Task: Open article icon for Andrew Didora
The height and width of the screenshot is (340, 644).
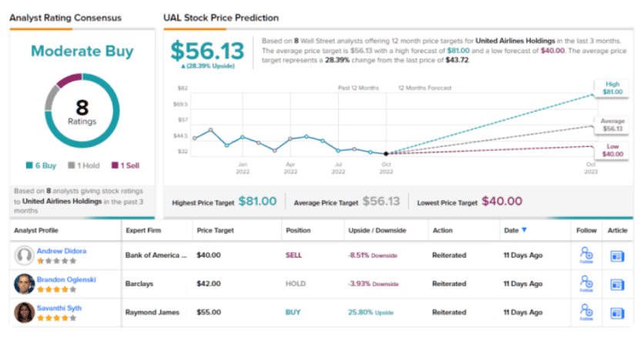Action: point(617,256)
